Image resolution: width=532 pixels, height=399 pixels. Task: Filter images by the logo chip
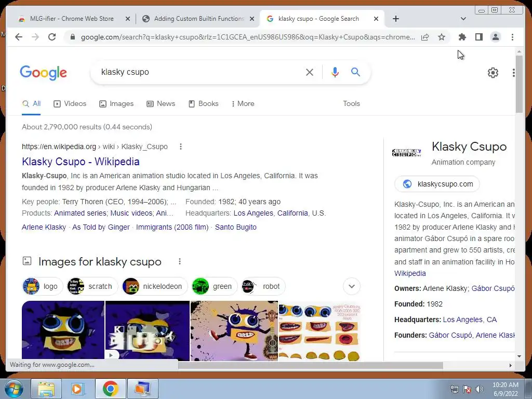(x=43, y=286)
